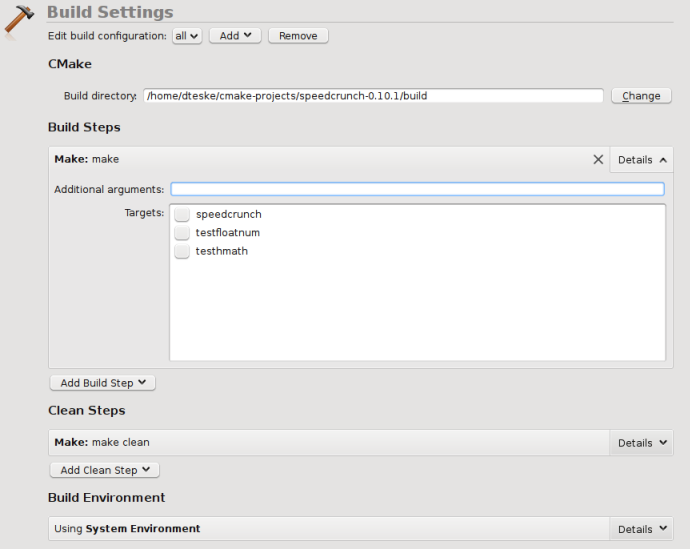Open the build configuration 'all' dropdown

187,36
